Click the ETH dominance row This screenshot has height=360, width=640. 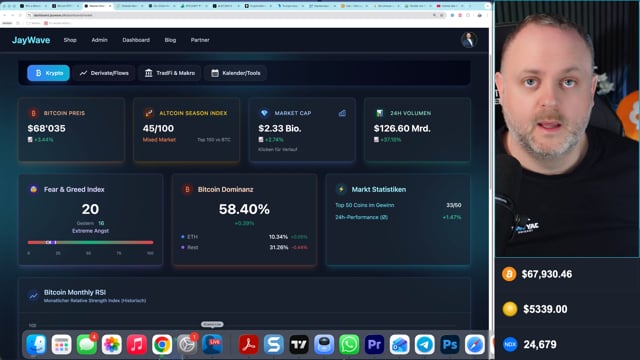pyautogui.click(x=244, y=237)
